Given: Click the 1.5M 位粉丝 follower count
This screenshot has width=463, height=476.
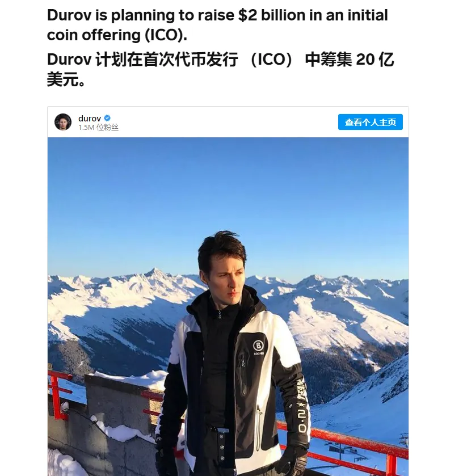Looking at the screenshot, I should 98,128.
